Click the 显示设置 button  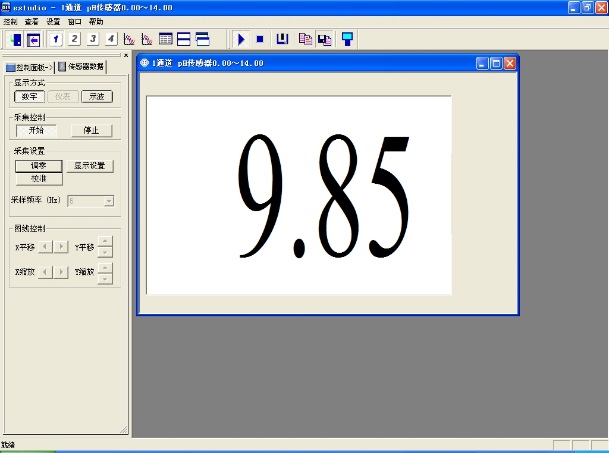point(93,166)
